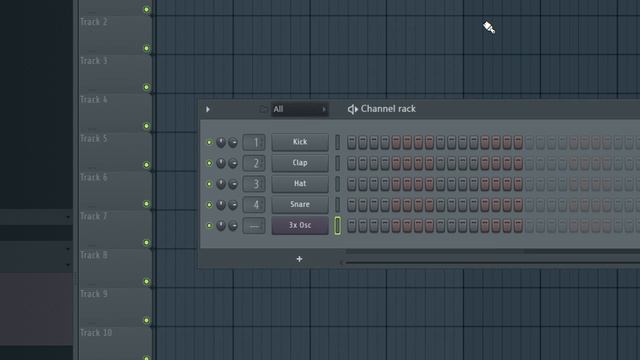Image resolution: width=640 pixels, height=360 pixels.
Task: Click mixer track number 4 for Snare
Action: tap(254, 204)
